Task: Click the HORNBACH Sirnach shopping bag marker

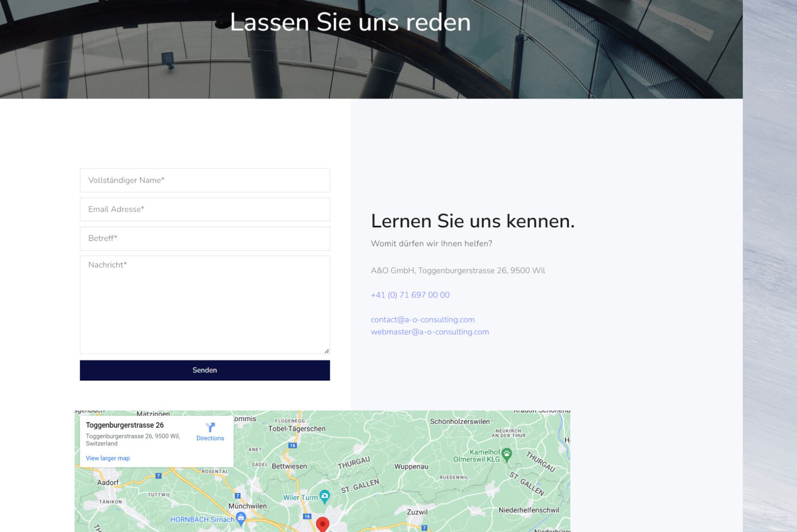Action: pyautogui.click(x=241, y=517)
